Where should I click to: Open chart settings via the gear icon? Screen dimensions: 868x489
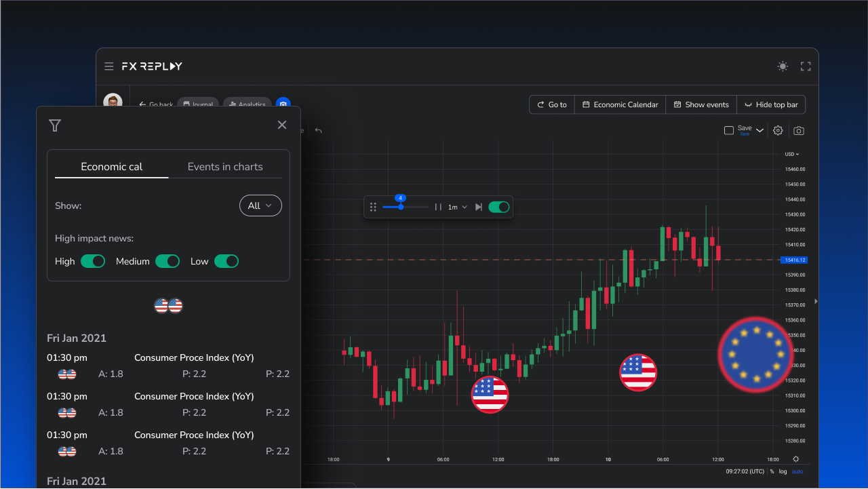coord(778,130)
